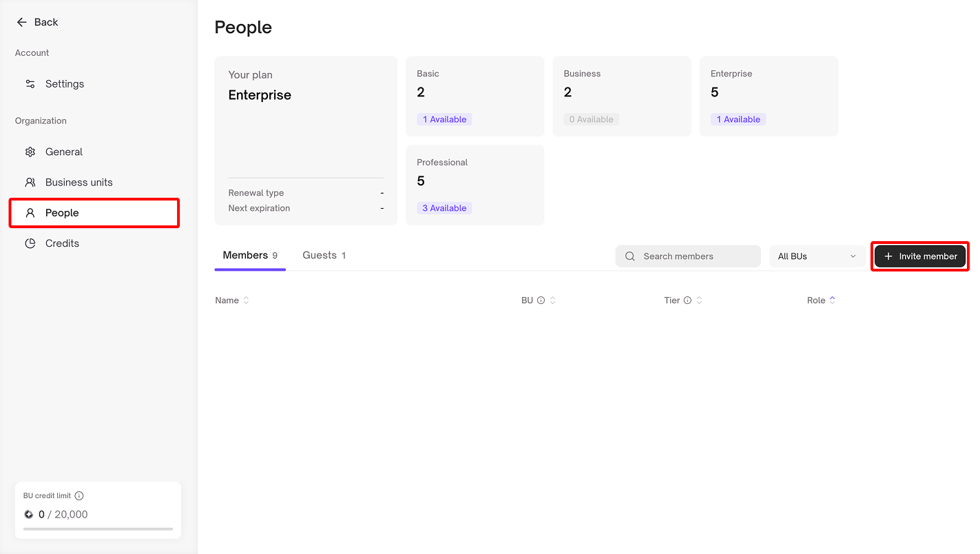Click the BU credit limit progress bar

click(x=98, y=529)
